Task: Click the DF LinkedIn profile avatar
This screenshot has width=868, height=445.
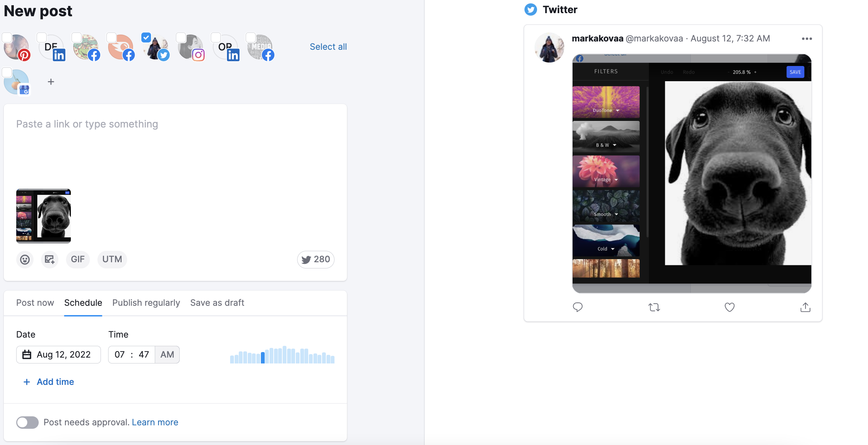Action: click(x=51, y=47)
